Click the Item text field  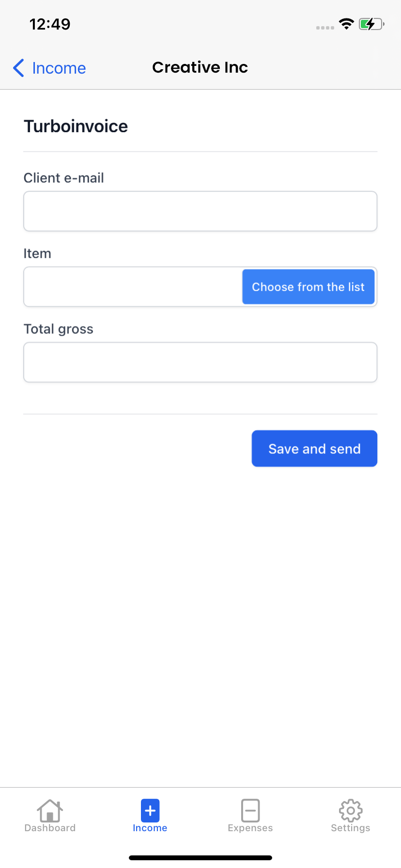pos(133,287)
